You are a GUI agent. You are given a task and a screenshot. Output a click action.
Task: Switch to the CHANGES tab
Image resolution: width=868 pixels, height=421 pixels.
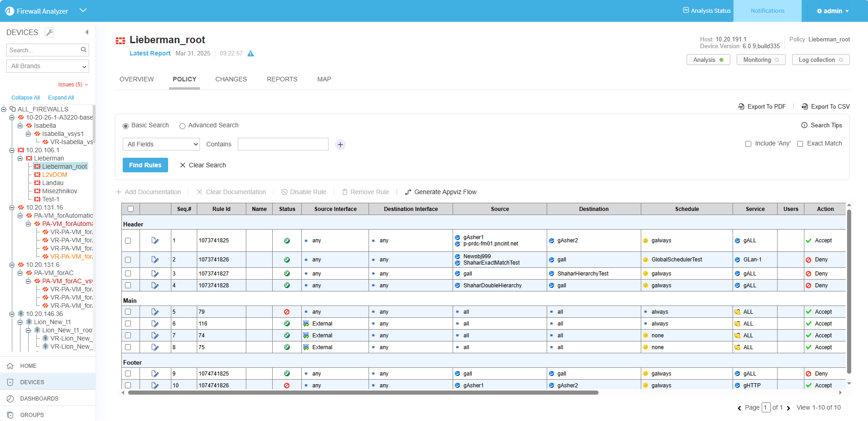tap(231, 79)
